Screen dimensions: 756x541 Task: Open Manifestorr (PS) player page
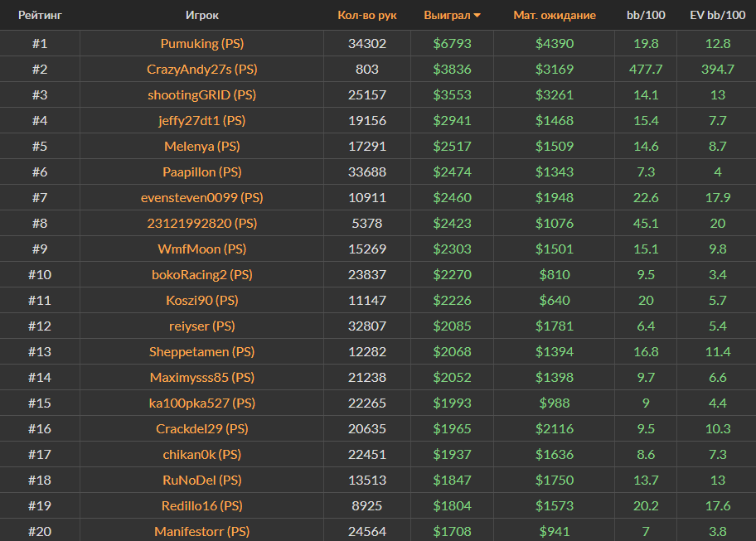201,531
